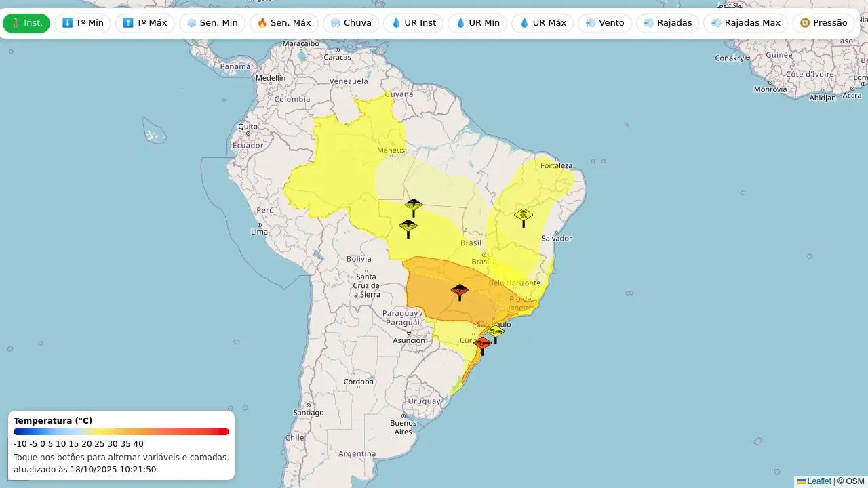Enable the Chuva rain layer

point(351,23)
